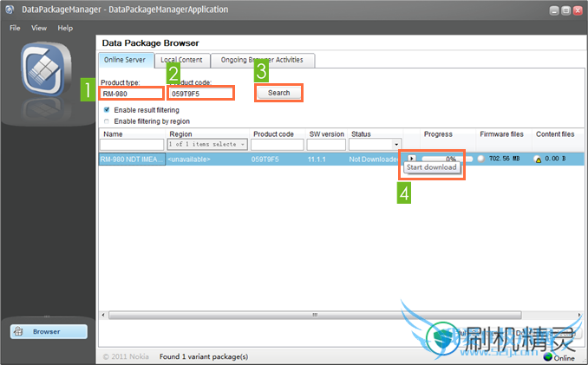Click the Progress column header
588x365 pixels.
(x=438, y=134)
